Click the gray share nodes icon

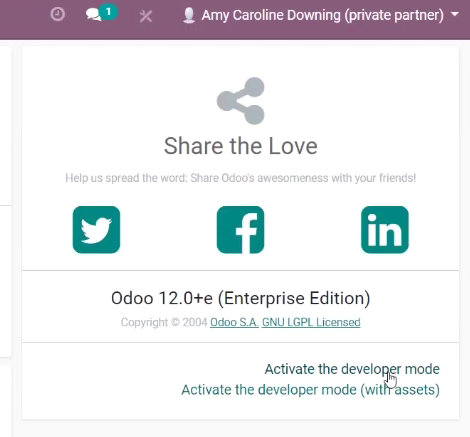click(241, 101)
